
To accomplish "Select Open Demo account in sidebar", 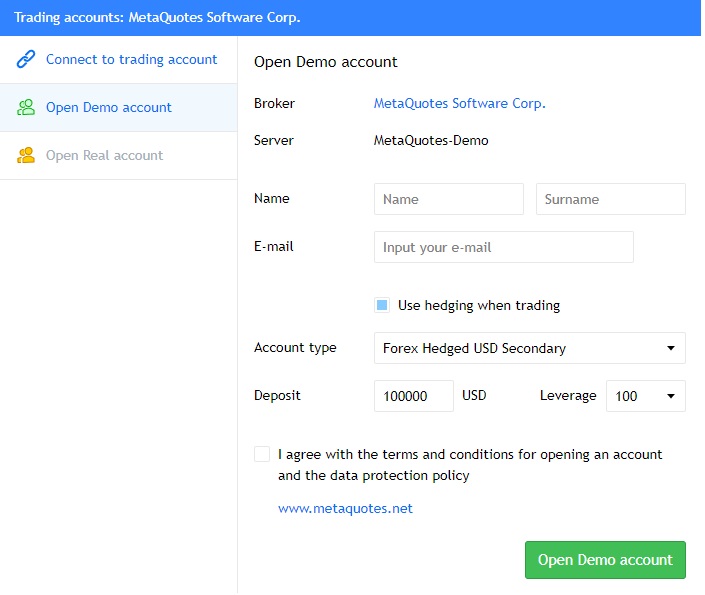I will (x=109, y=108).
